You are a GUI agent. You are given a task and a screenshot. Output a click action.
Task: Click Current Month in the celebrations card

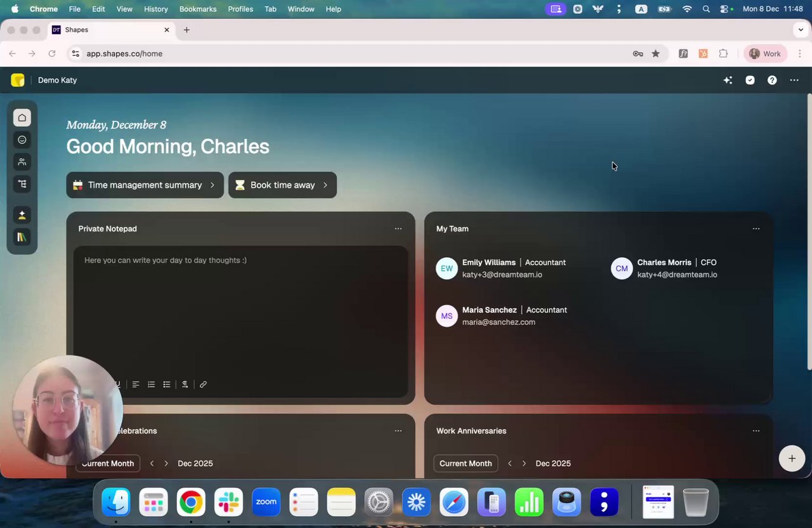108,463
